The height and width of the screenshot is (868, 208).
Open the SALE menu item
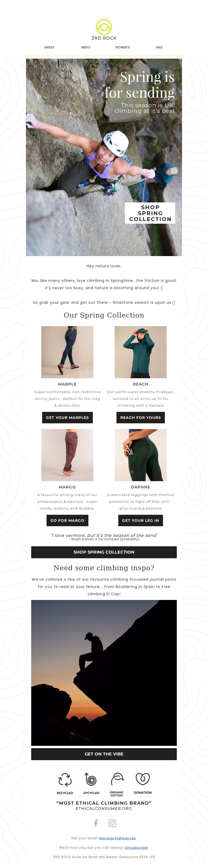point(159,47)
